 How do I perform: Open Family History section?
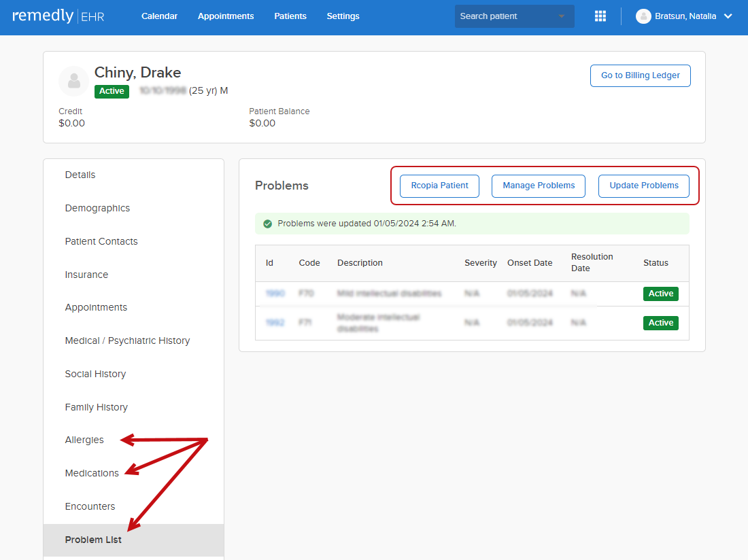pyautogui.click(x=97, y=408)
